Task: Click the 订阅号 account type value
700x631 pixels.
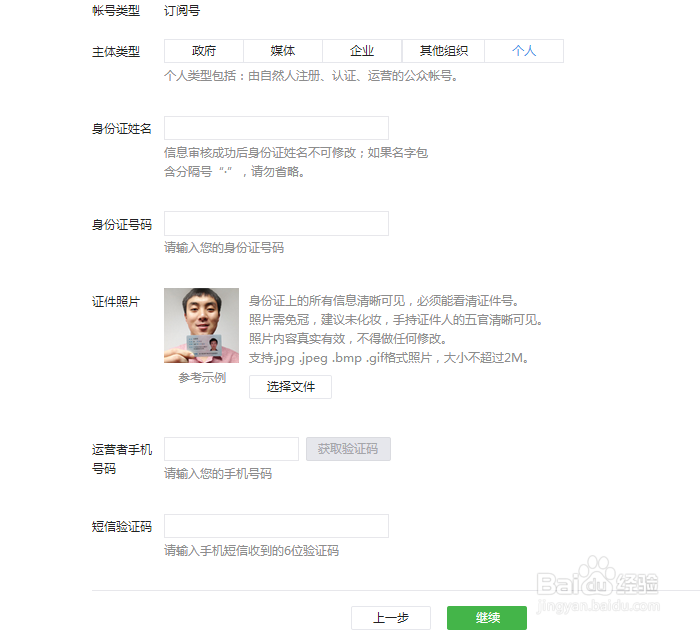Action: pos(182,11)
